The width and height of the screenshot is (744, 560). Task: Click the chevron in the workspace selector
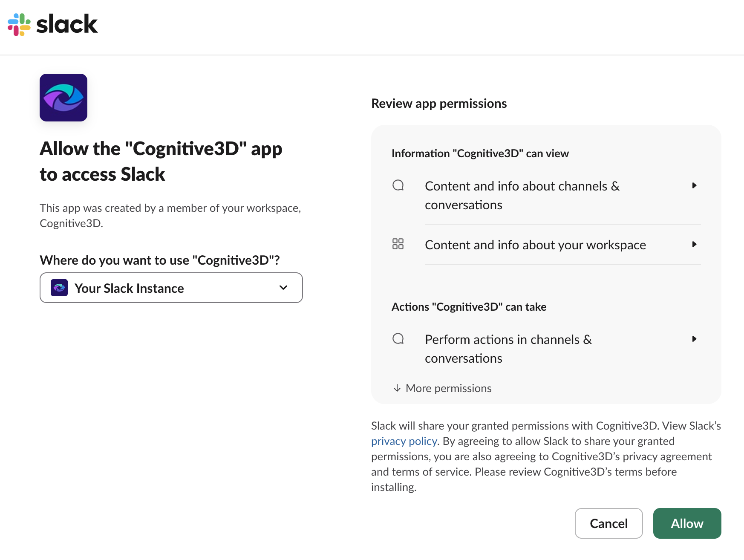283,288
